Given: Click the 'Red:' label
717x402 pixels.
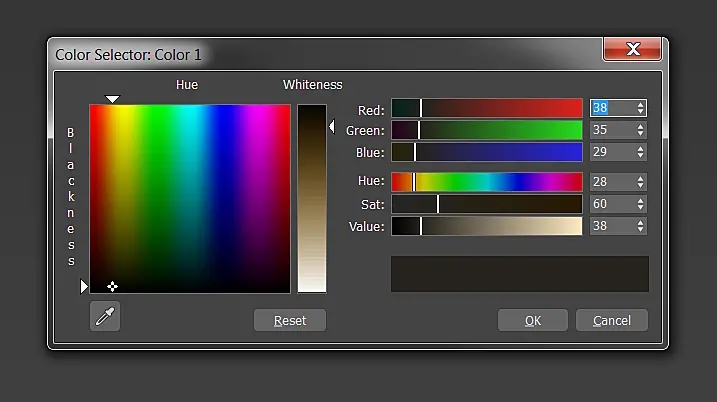Looking at the screenshot, I should point(371,110).
